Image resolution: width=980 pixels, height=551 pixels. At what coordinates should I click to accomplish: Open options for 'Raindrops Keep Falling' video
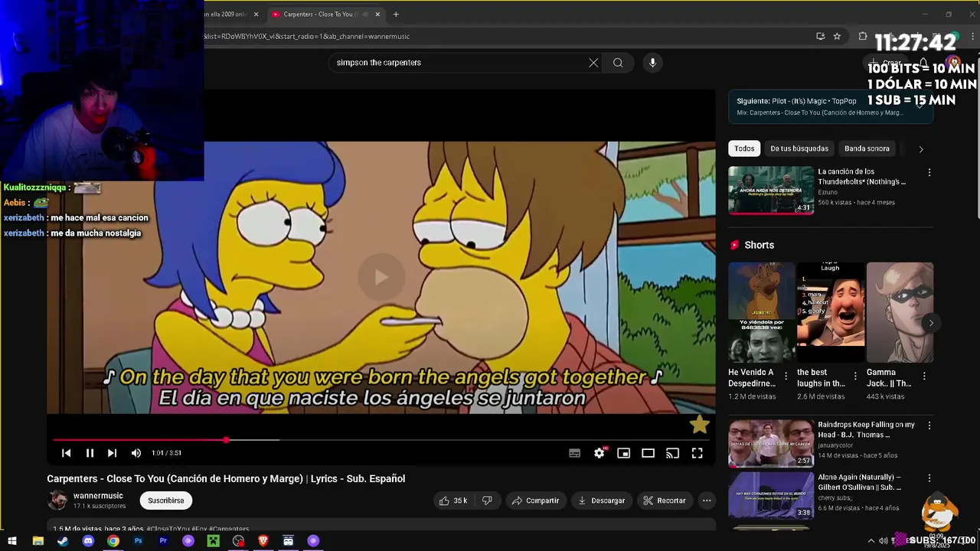929,425
